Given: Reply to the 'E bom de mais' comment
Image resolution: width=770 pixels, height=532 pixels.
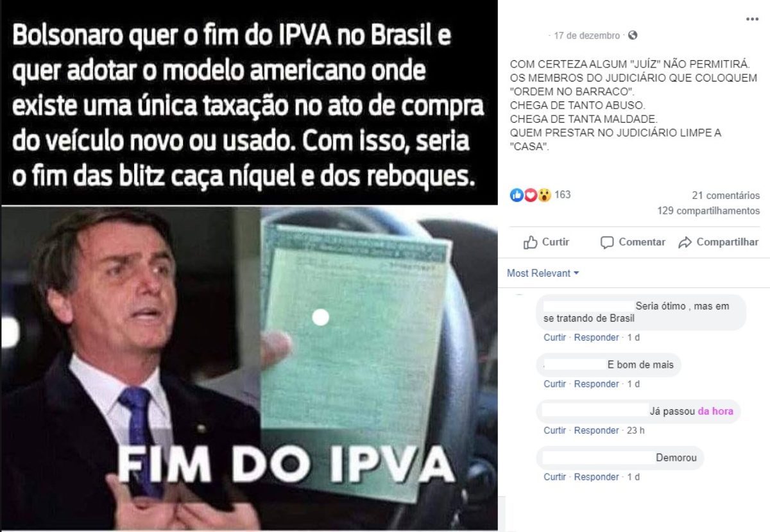Looking at the screenshot, I should pos(596,384).
